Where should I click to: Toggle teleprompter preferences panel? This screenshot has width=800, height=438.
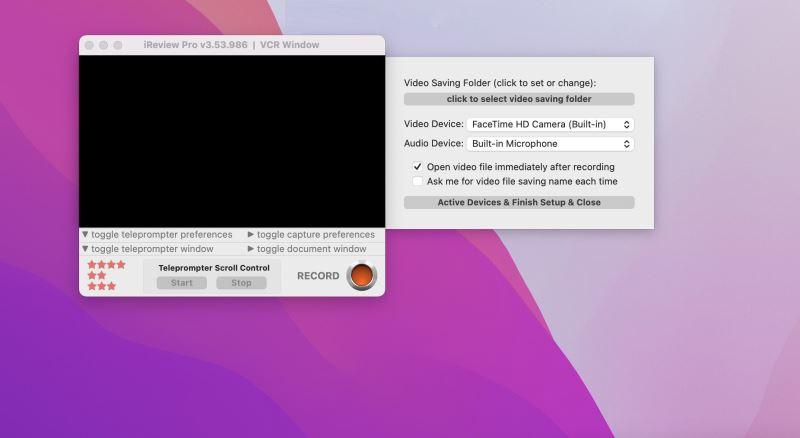pos(157,234)
